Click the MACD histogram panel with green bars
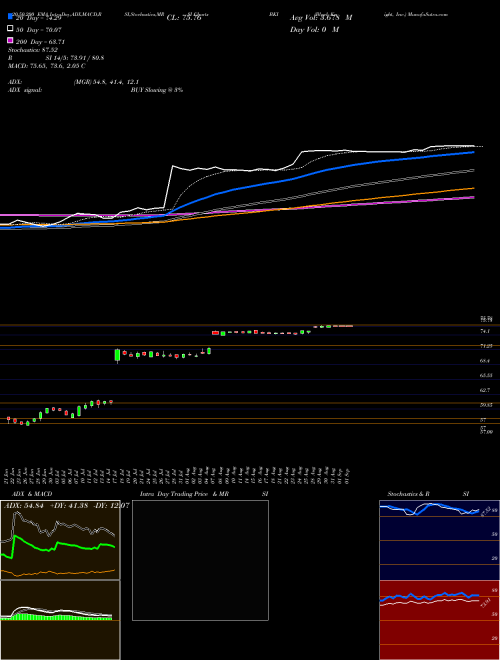This screenshot has width=500, height=660. tap(60, 620)
